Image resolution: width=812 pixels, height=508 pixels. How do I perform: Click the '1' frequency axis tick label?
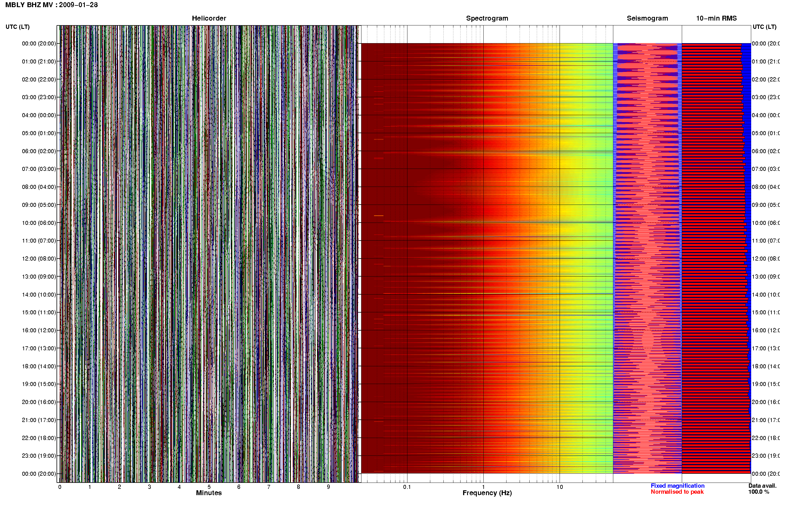[483, 487]
